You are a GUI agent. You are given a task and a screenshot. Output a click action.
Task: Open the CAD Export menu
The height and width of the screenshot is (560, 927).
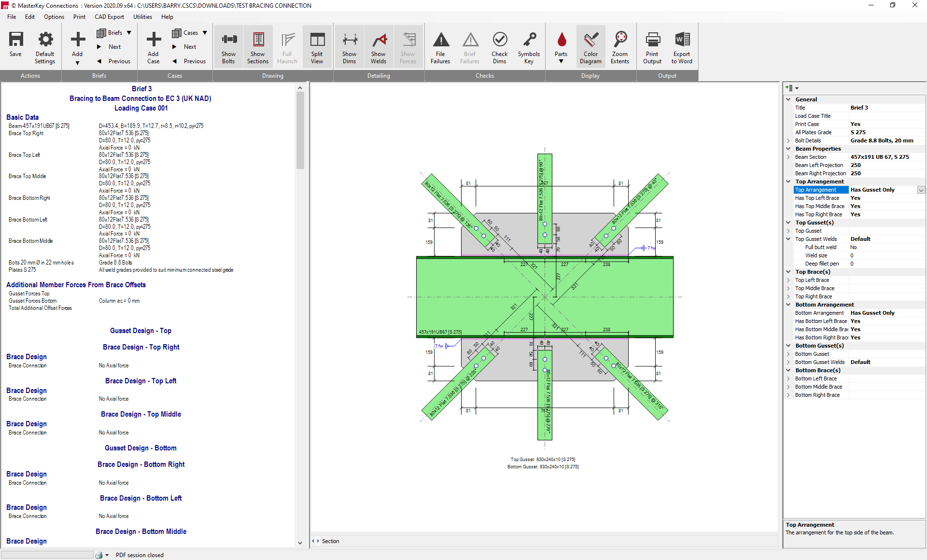[x=109, y=17]
